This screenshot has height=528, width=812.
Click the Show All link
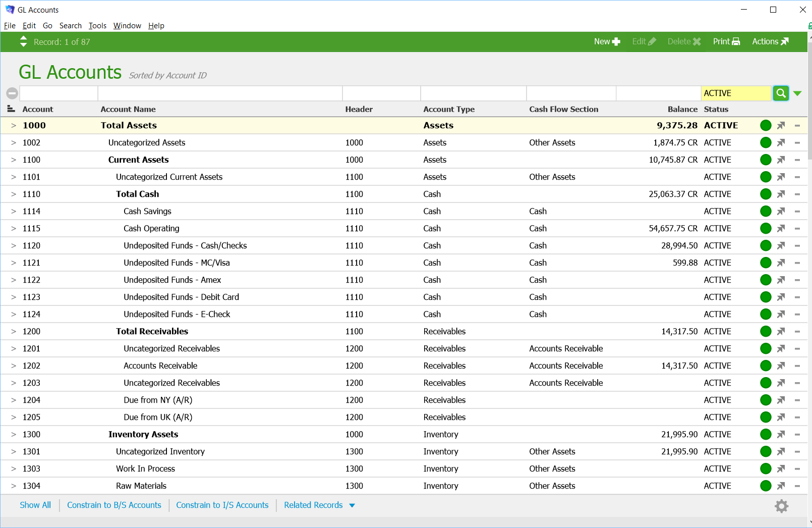(x=35, y=505)
